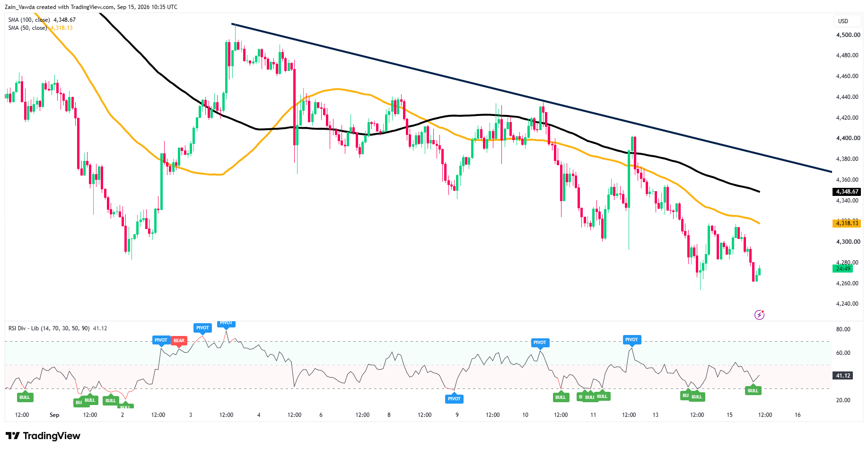Click the 4,240.00 price axis label
This screenshot has height=450, width=868.
tap(848, 304)
